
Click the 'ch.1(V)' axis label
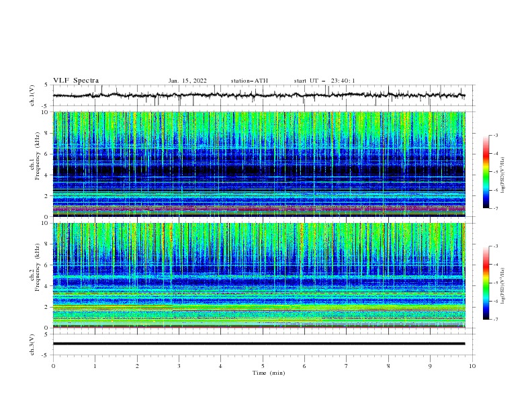[32, 95]
